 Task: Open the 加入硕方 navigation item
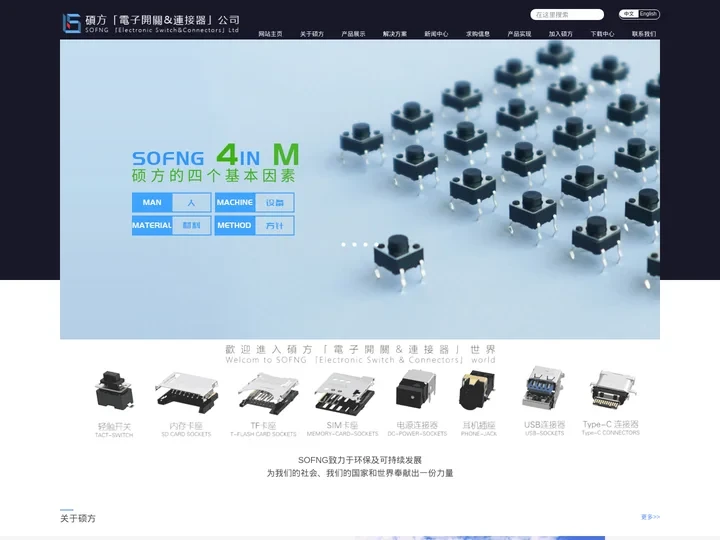coord(561,34)
